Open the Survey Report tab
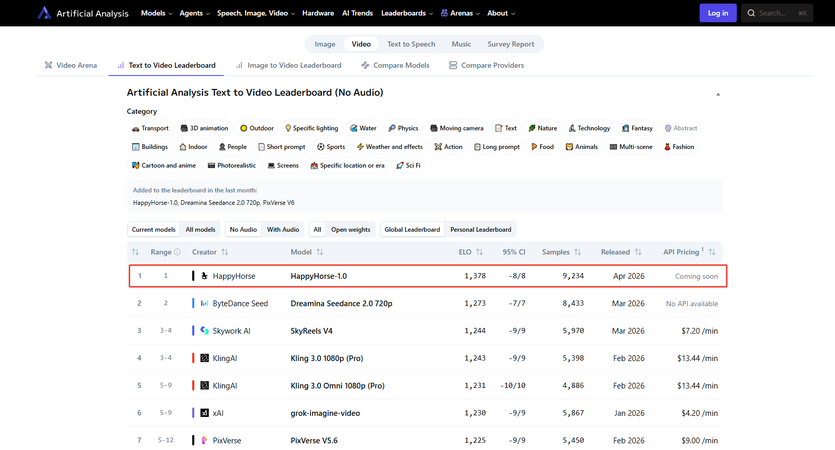 point(511,44)
